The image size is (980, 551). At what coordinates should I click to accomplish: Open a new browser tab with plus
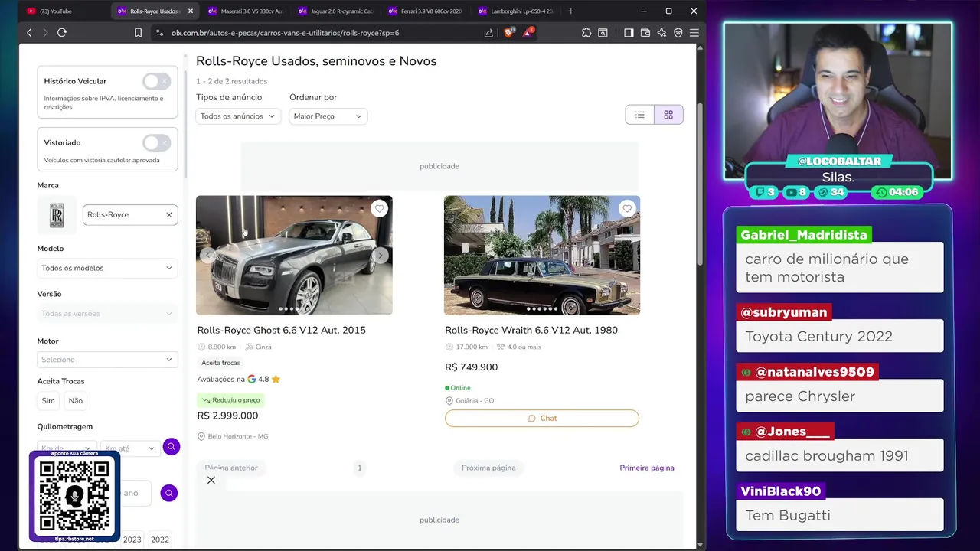tap(570, 11)
